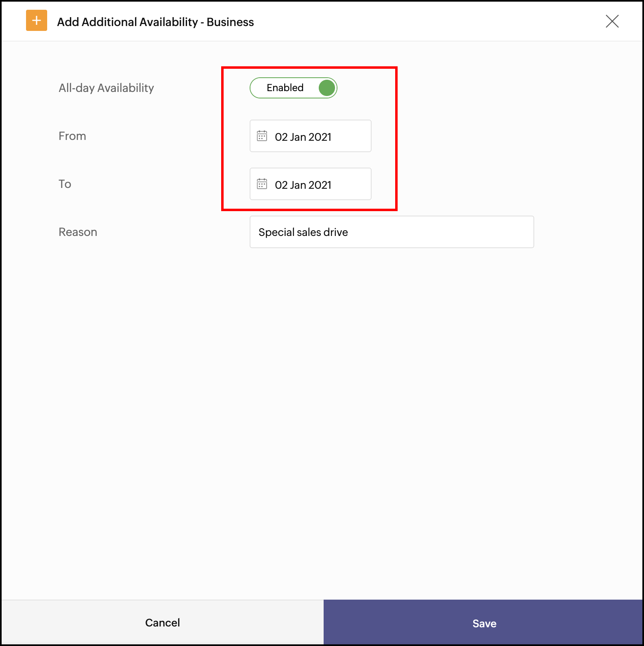Click the orange plus icon in header
The width and height of the screenshot is (644, 646).
[x=37, y=20]
